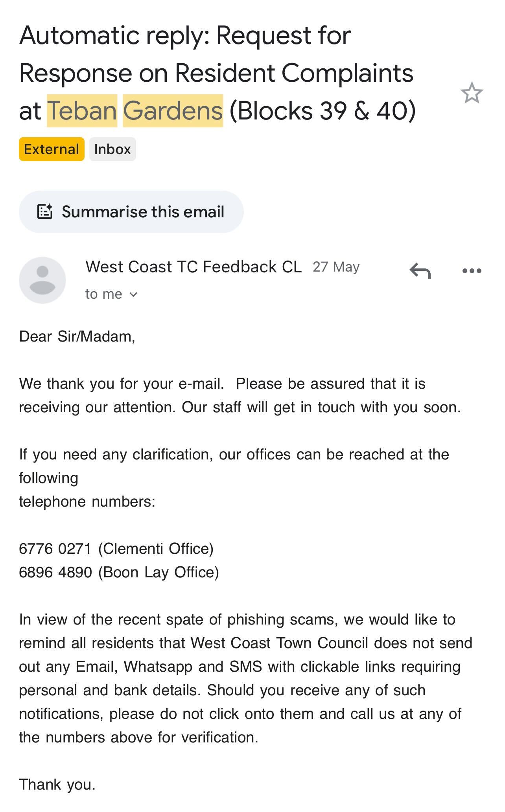The image size is (505, 812).
Task: Click Summarise this email button
Action: pyautogui.click(x=131, y=212)
